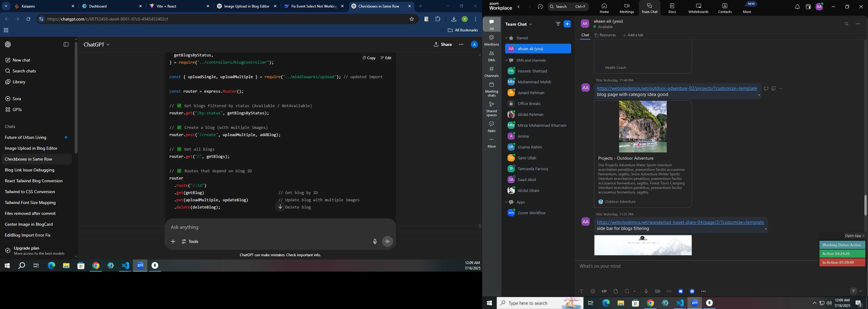Image resolution: width=868 pixels, height=309 pixels.
Task: Start ChatGPT voice mode
Action: (388, 241)
